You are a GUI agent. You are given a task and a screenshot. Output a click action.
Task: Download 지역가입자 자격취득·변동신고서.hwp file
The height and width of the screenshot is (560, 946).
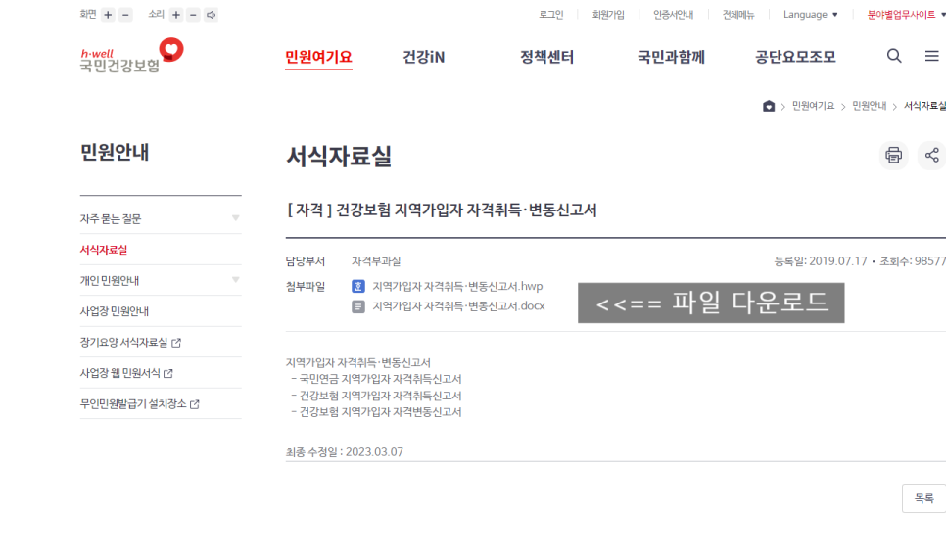(x=457, y=287)
